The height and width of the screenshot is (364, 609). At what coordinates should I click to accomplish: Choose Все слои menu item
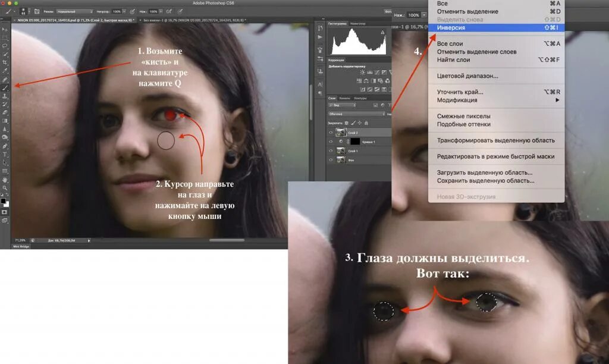coord(497,44)
